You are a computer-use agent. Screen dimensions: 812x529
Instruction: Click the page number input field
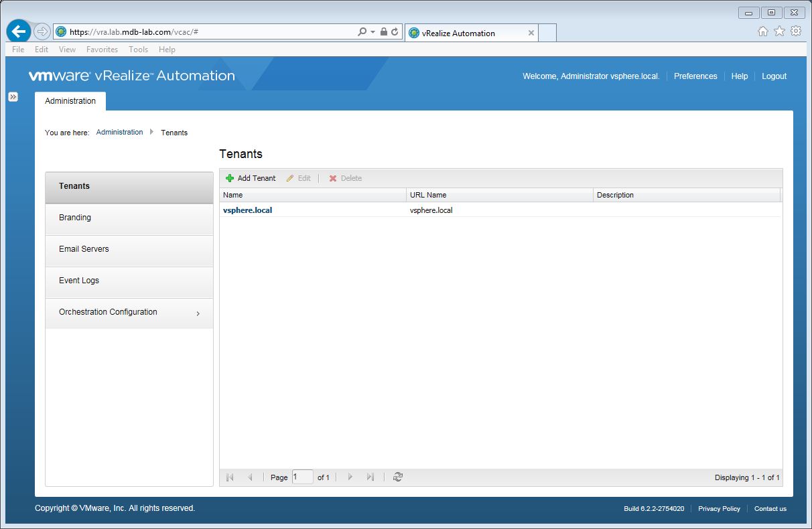click(x=302, y=477)
